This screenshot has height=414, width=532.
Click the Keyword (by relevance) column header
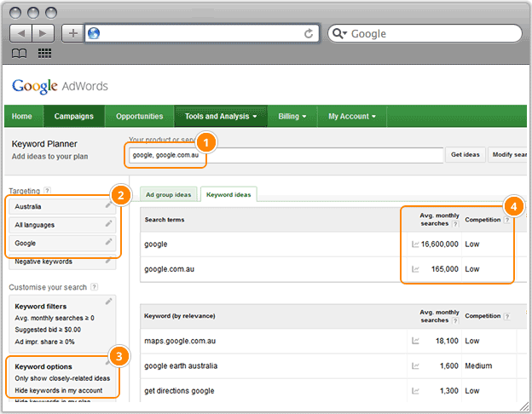[180, 316]
